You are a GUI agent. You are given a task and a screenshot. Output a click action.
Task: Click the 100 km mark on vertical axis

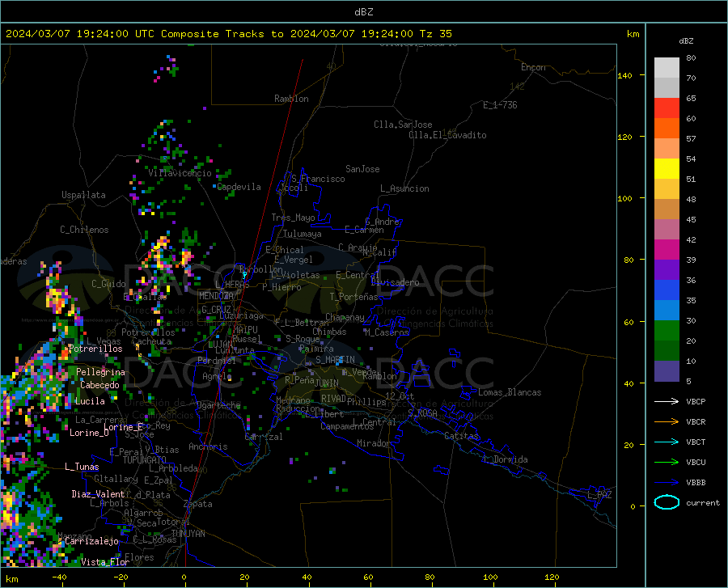coord(624,198)
